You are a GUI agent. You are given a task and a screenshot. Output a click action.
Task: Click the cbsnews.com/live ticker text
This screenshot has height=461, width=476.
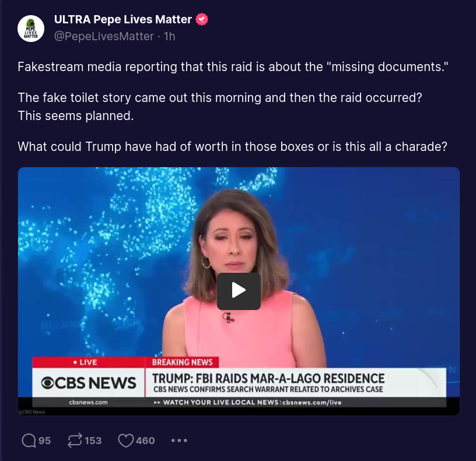point(311,403)
